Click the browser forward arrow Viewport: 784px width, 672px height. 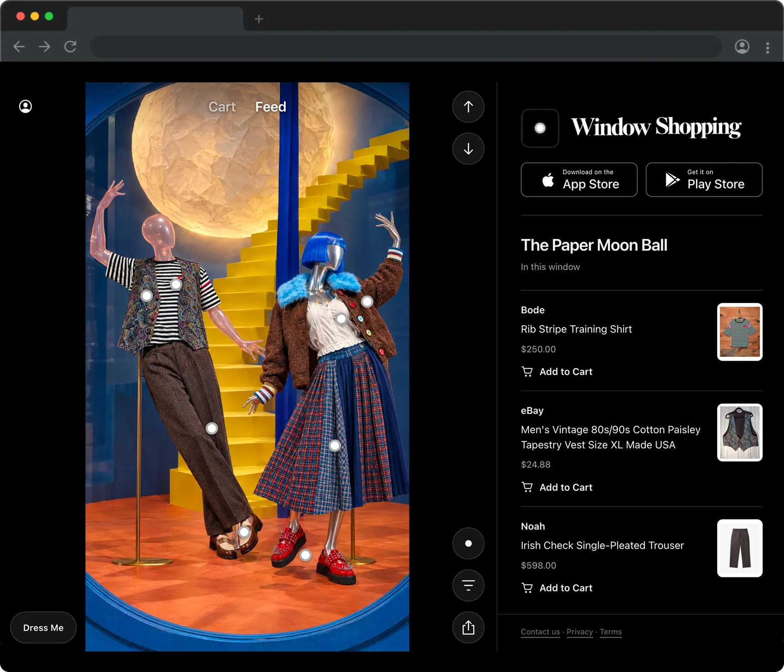coord(45,46)
